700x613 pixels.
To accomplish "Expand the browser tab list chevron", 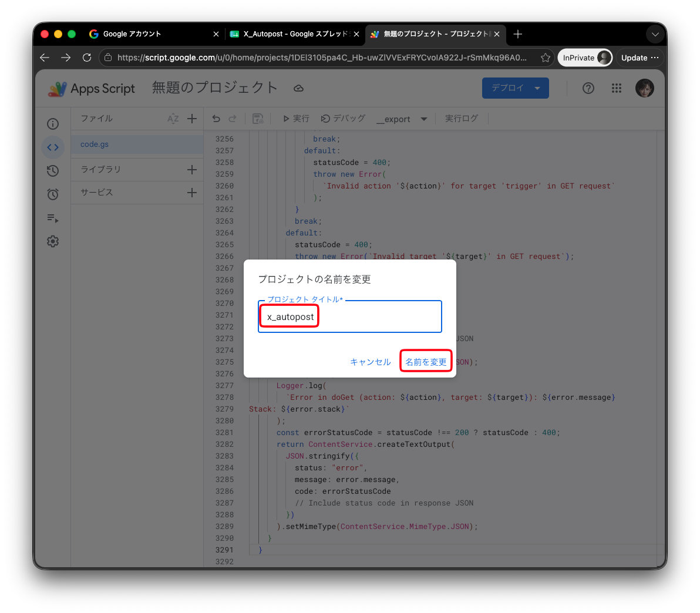I will [655, 34].
